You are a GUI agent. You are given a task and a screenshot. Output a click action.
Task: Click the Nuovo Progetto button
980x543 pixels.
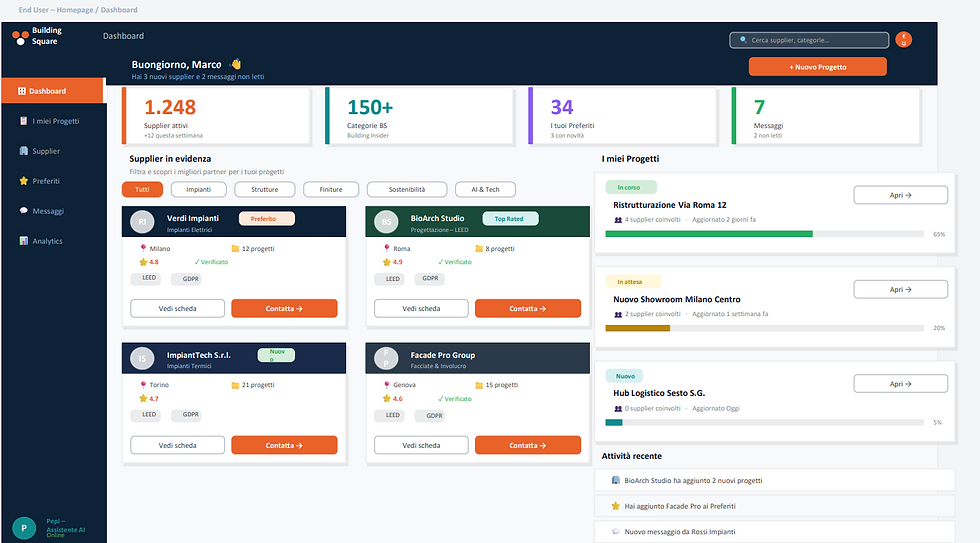click(818, 67)
